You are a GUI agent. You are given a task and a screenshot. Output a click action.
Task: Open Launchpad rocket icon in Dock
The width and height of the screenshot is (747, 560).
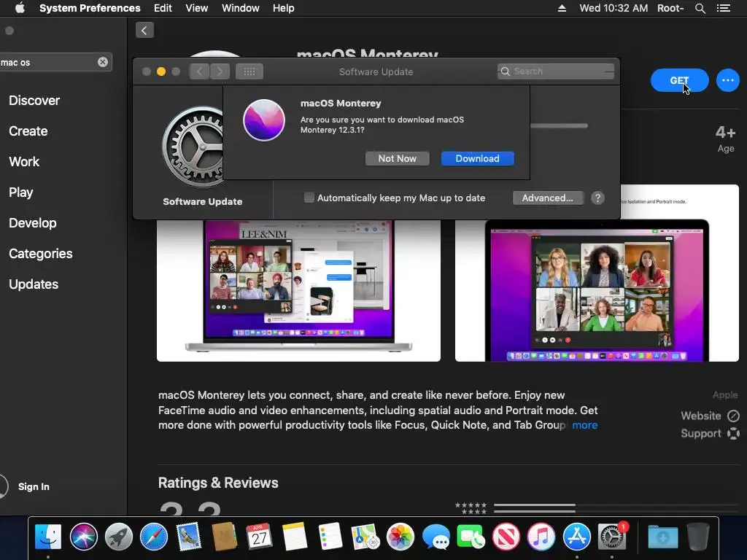pos(119,536)
